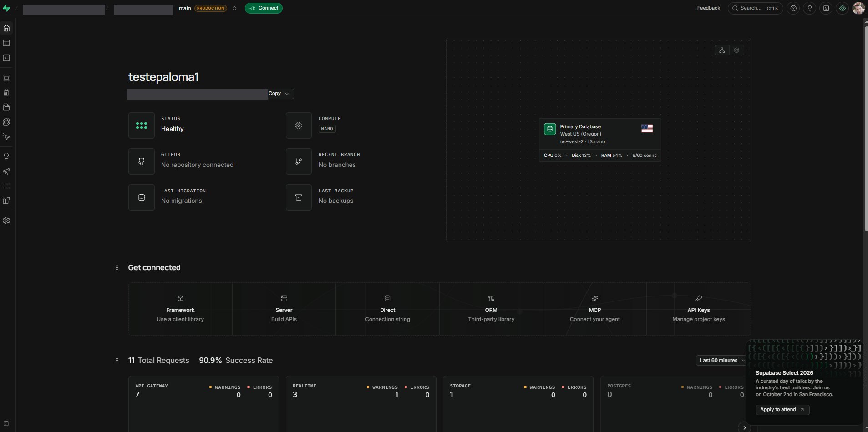
Task: Switch diagram to the globe map view
Action: (x=736, y=50)
